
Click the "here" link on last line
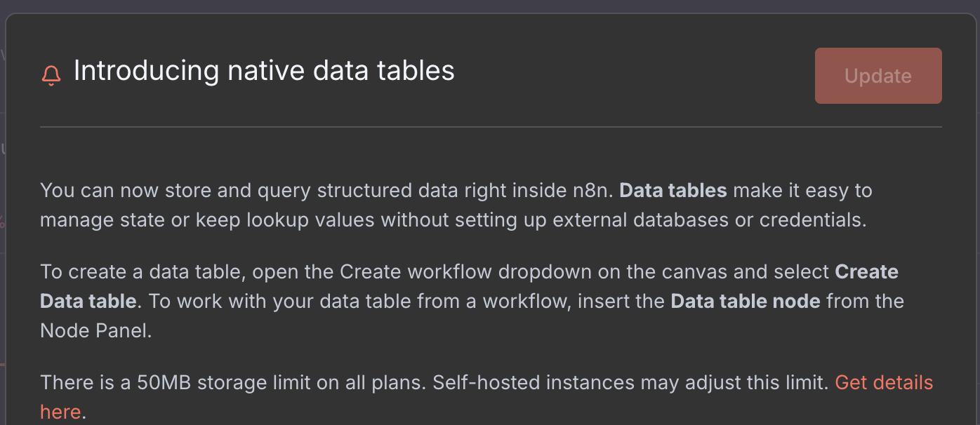(60, 412)
